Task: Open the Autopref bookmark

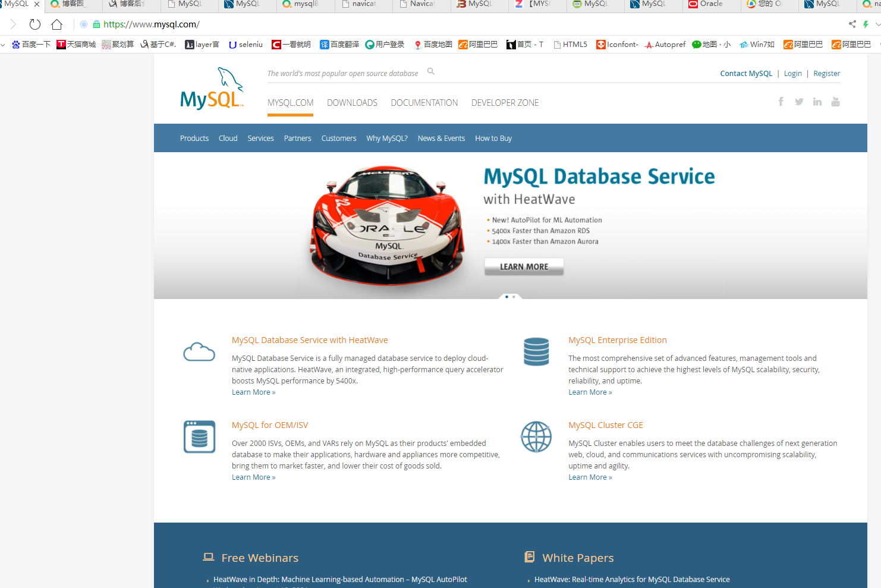Action: click(x=665, y=45)
